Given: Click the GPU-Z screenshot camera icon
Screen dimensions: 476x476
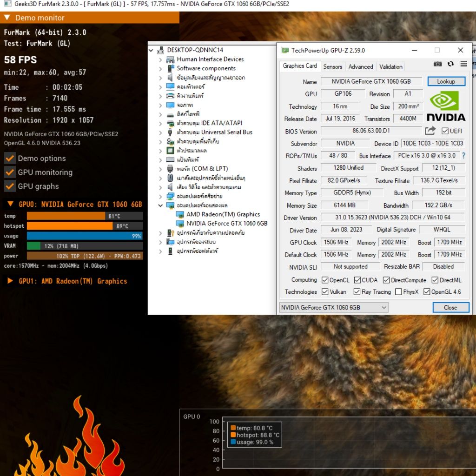Looking at the screenshot, I should click(x=437, y=64).
